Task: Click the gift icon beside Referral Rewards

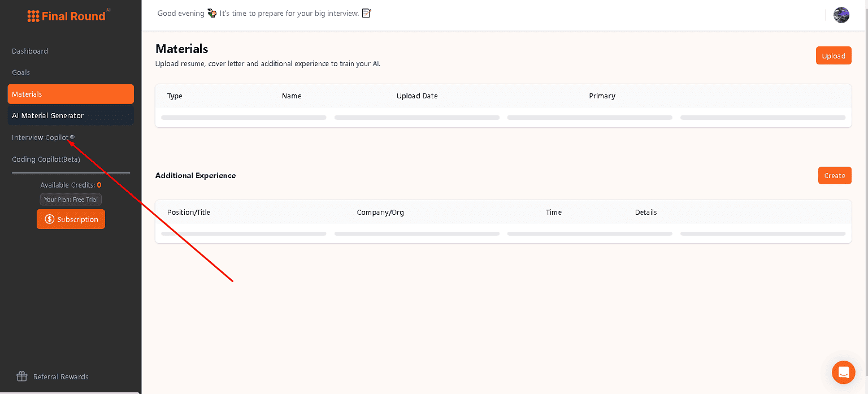Action: [21, 376]
